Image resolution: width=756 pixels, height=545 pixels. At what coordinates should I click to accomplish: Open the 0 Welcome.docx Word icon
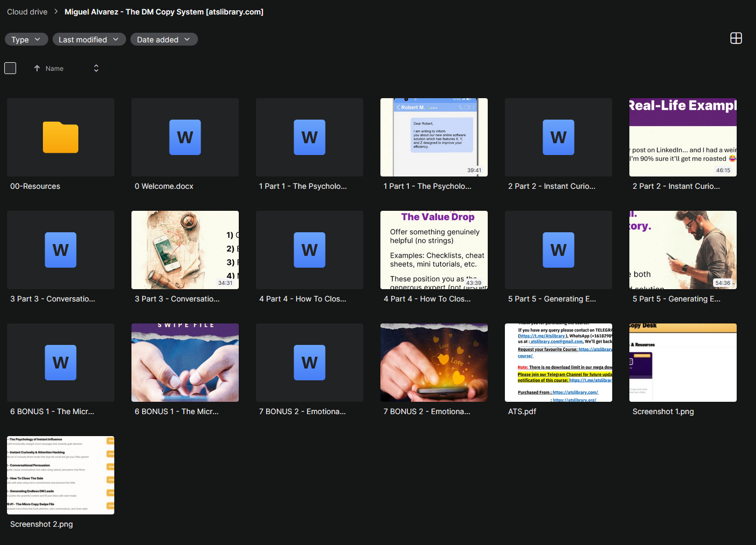[185, 137]
